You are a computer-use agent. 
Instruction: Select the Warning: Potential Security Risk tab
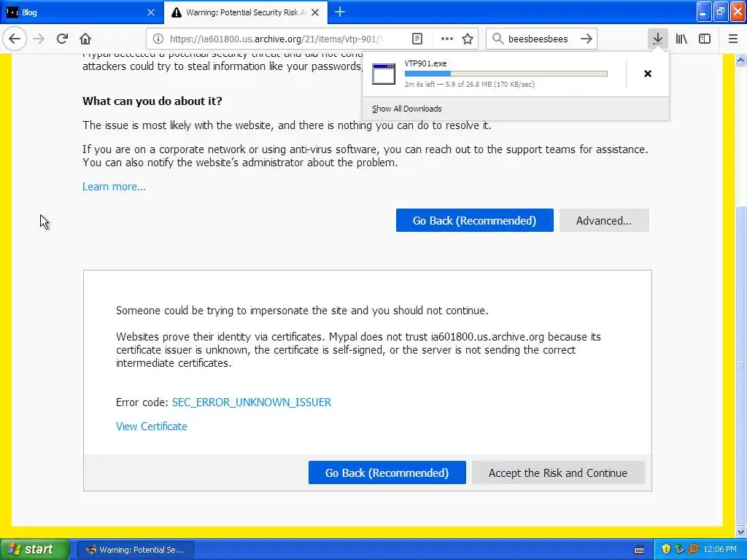tap(245, 12)
